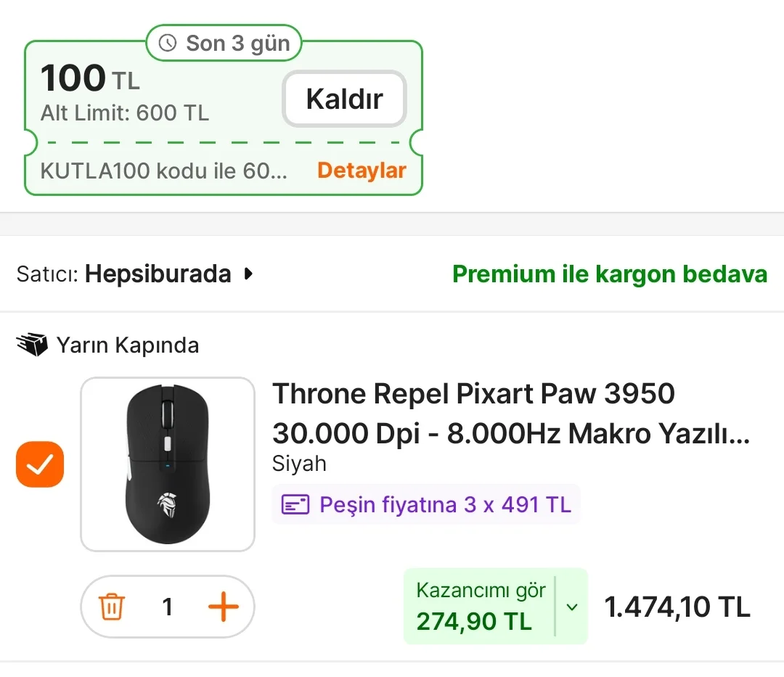Viewport: 784px width, 677px height.
Task: Click the clock icon on the coupon badge
Action: click(168, 44)
